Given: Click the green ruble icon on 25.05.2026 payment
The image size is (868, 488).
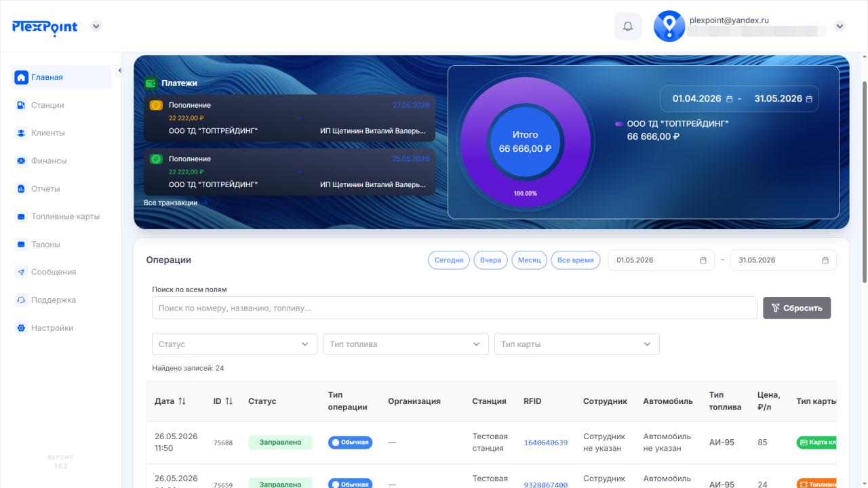Looking at the screenshot, I should 156,159.
